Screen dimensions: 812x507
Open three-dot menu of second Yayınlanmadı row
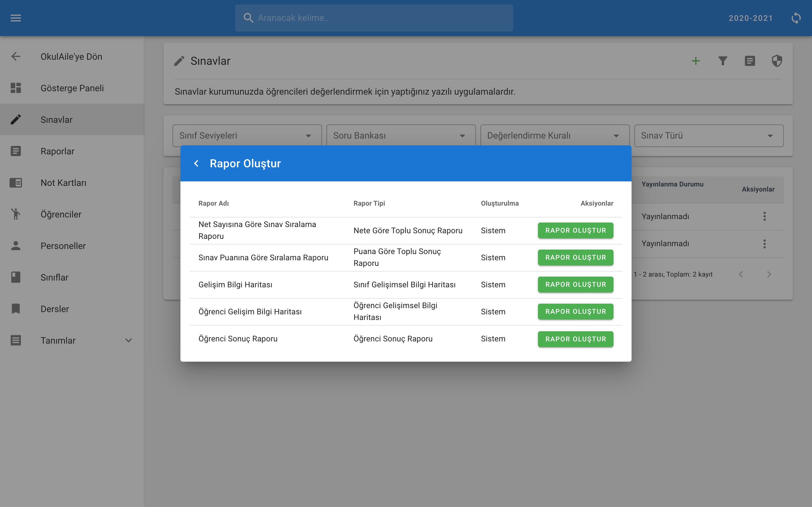[x=764, y=244]
